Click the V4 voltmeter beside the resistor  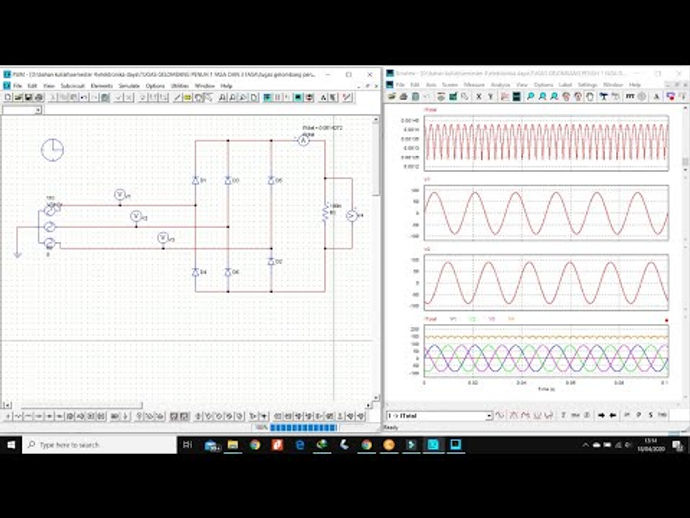tap(351, 215)
